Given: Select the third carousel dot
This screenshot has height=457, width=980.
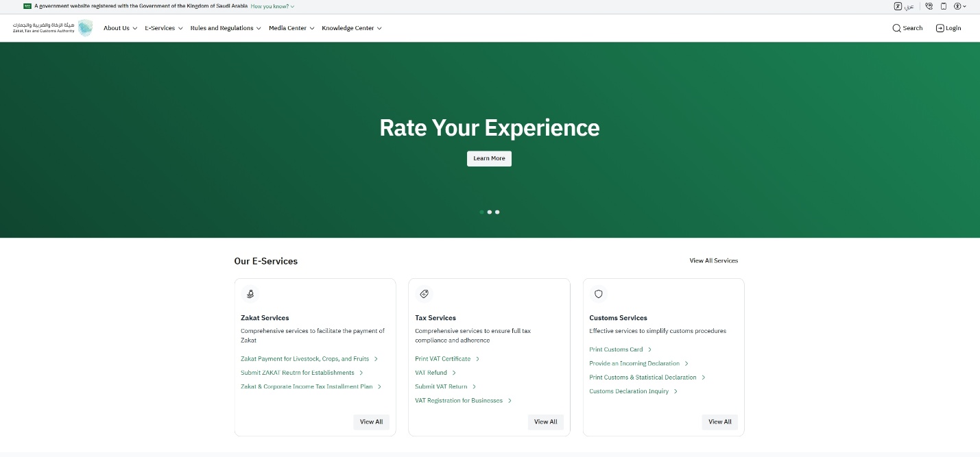Looking at the screenshot, I should pos(497,212).
